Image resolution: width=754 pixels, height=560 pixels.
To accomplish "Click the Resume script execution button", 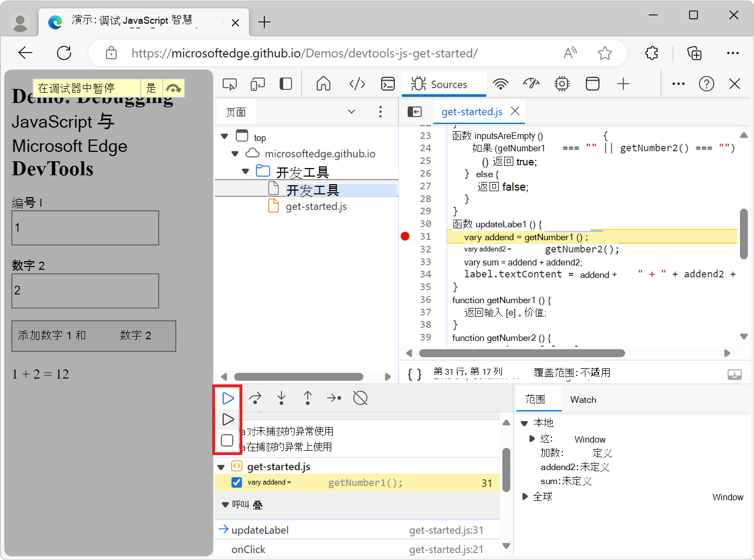I will coord(228,398).
